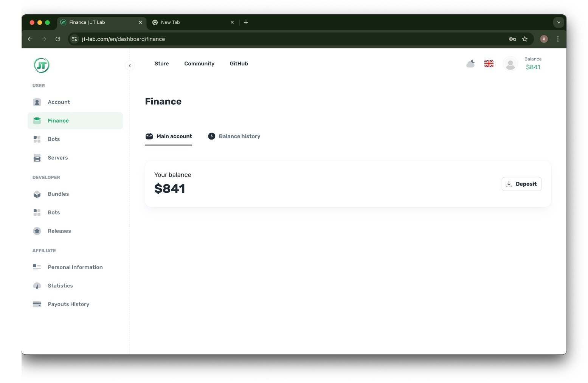This screenshot has height=383, width=588.
Task: Switch to the Balance history tab
Action: pos(234,136)
